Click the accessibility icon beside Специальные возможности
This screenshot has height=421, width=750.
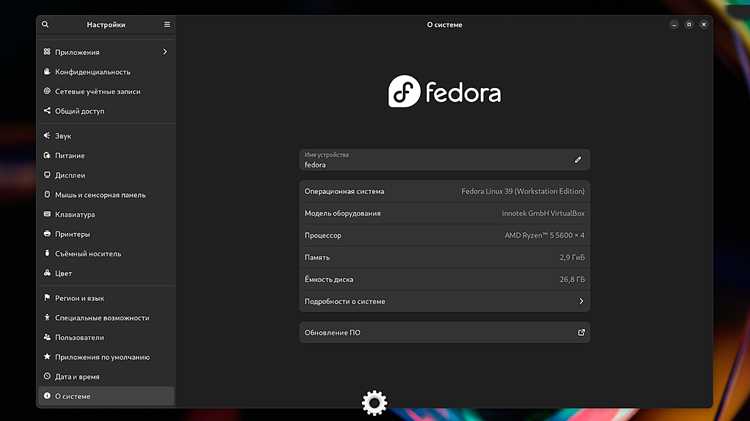pos(47,317)
